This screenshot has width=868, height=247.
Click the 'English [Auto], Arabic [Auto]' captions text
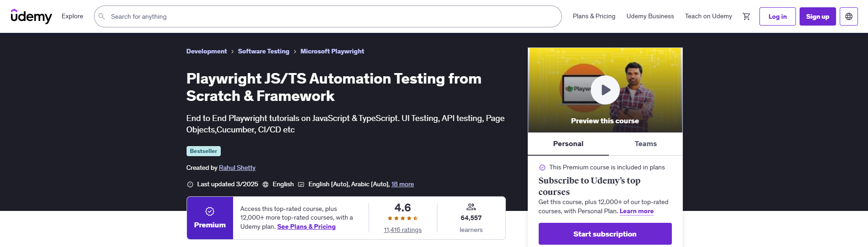349,184
